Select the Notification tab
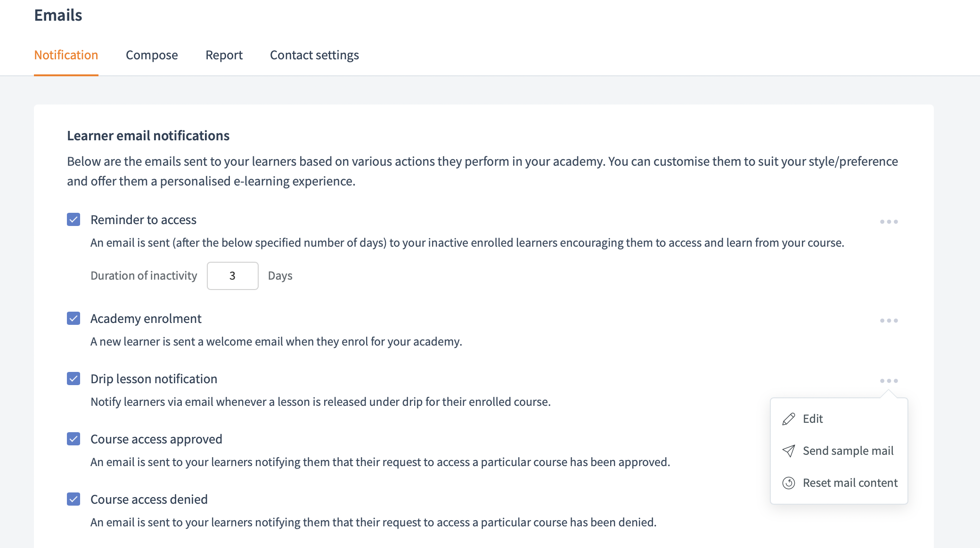 pos(66,55)
